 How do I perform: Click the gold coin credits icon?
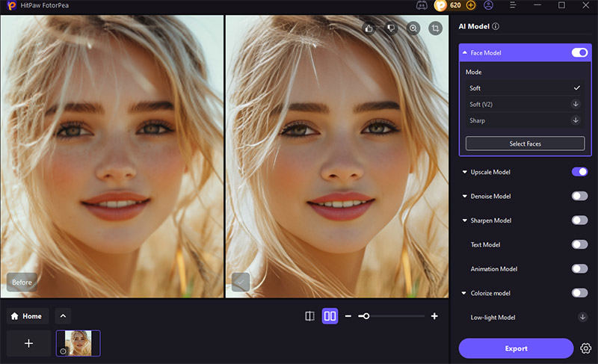[440, 5]
